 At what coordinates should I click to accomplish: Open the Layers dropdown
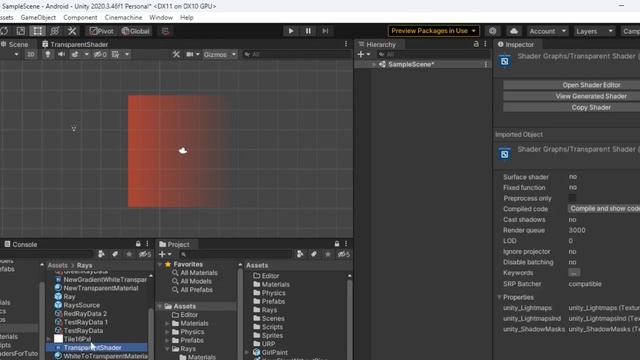594,31
